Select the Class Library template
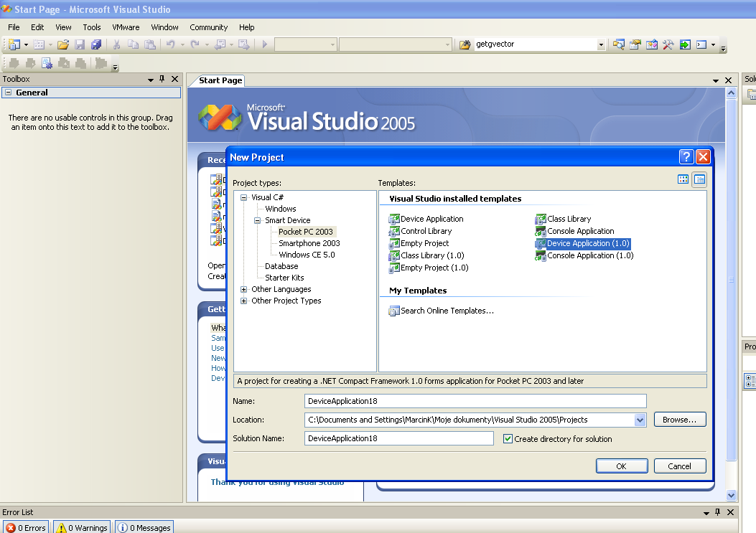Viewport: 756px width, 533px height. 563,219
